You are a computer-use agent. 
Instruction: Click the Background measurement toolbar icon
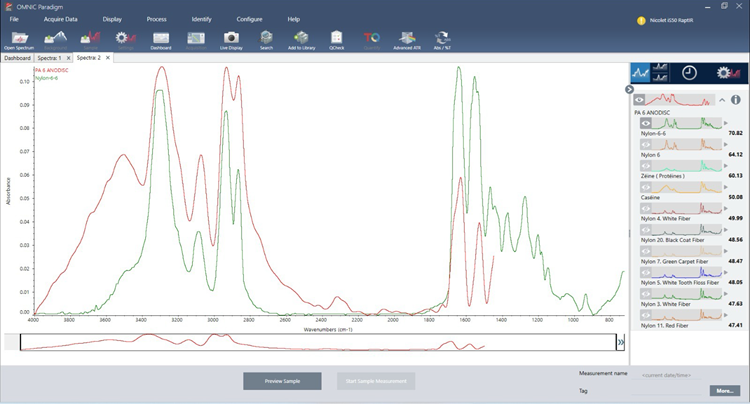coord(55,38)
